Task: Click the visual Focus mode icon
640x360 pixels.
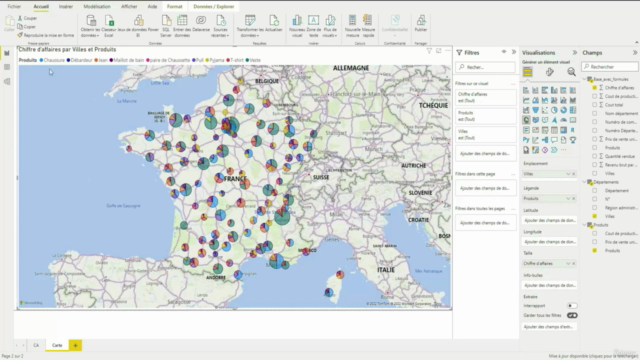Action: pos(439,51)
